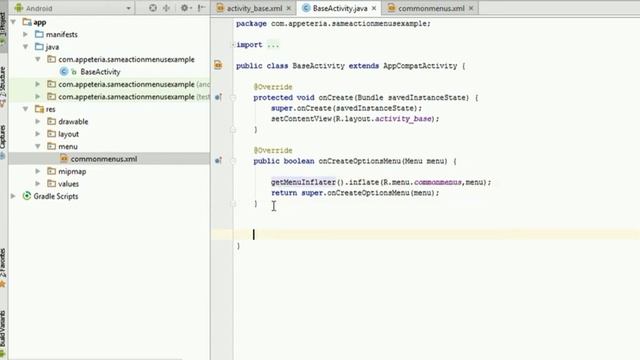The height and width of the screenshot is (360, 640).
Task: Click the return super.onCreateOptionsMenu line
Action: [x=355, y=193]
